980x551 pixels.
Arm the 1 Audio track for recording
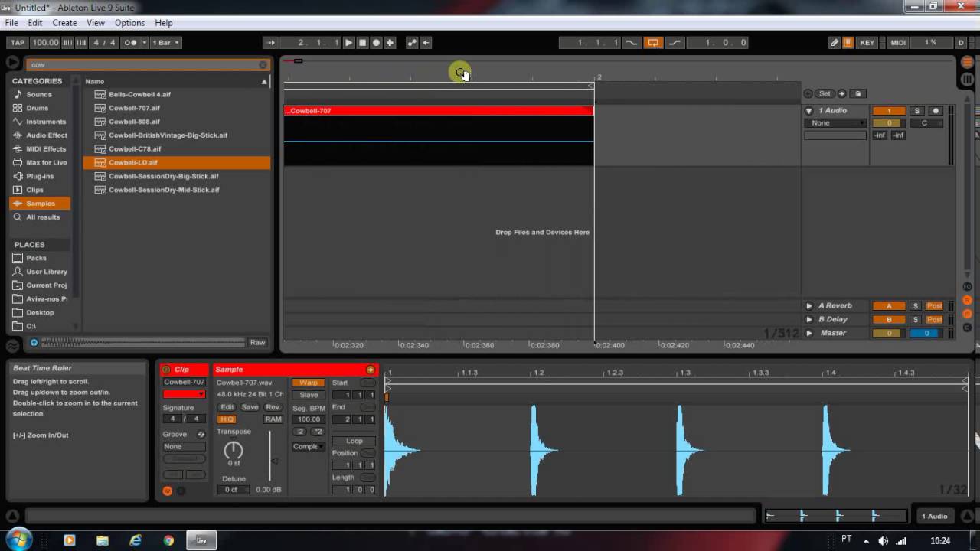point(935,111)
